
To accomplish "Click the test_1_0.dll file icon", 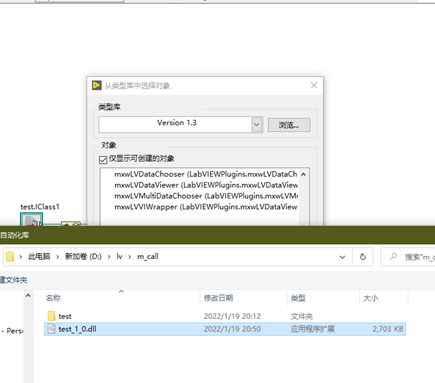I will click(51, 329).
